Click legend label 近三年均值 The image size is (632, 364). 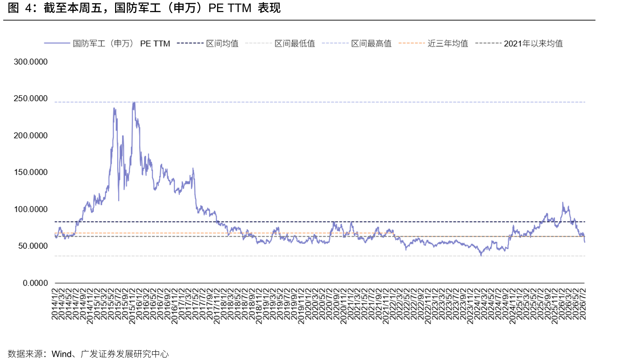pyautogui.click(x=448, y=43)
